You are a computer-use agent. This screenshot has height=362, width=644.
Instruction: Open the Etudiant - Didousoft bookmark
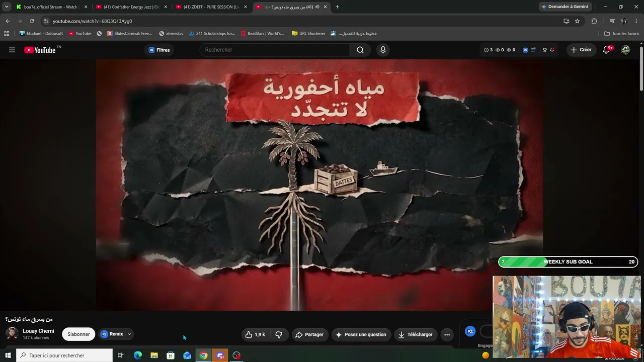pos(41,34)
